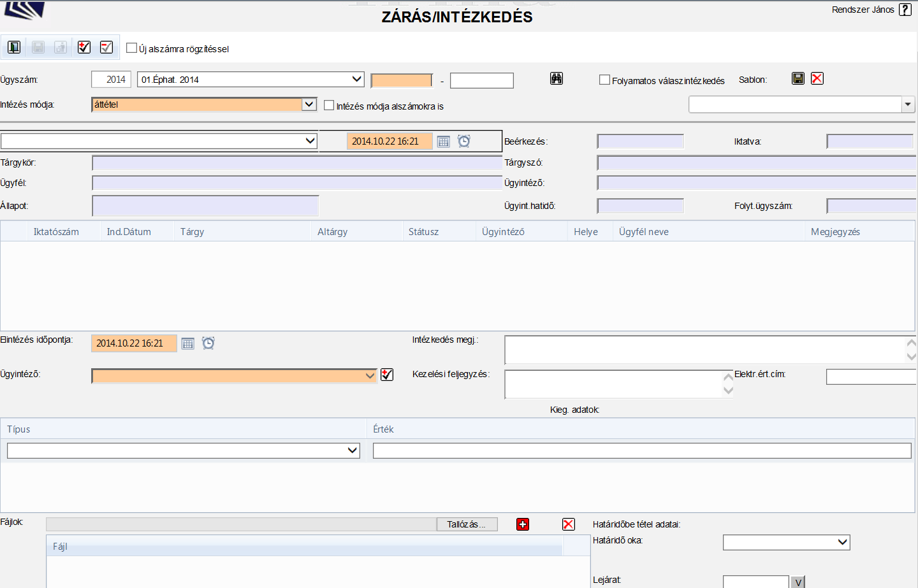Click the first red checkmark toolbar icon
Viewport: 918px width, 588px height.
tap(84, 47)
